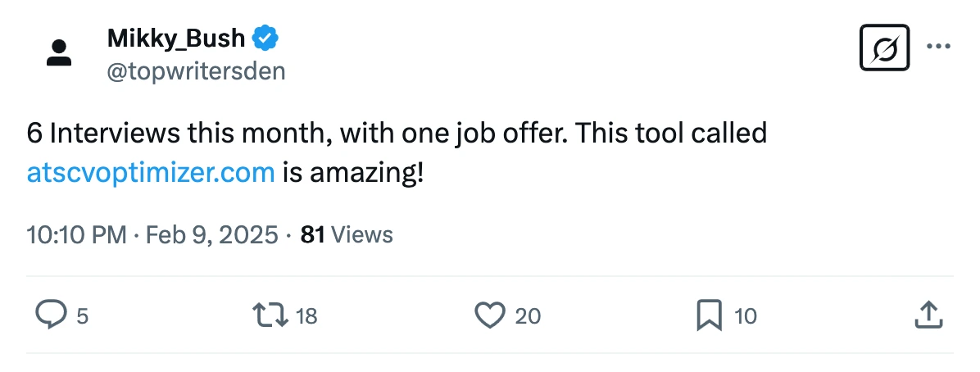This screenshot has width=980, height=372.
Task: Bookmark this tweet with the bookmark icon
Action: pyautogui.click(x=708, y=315)
